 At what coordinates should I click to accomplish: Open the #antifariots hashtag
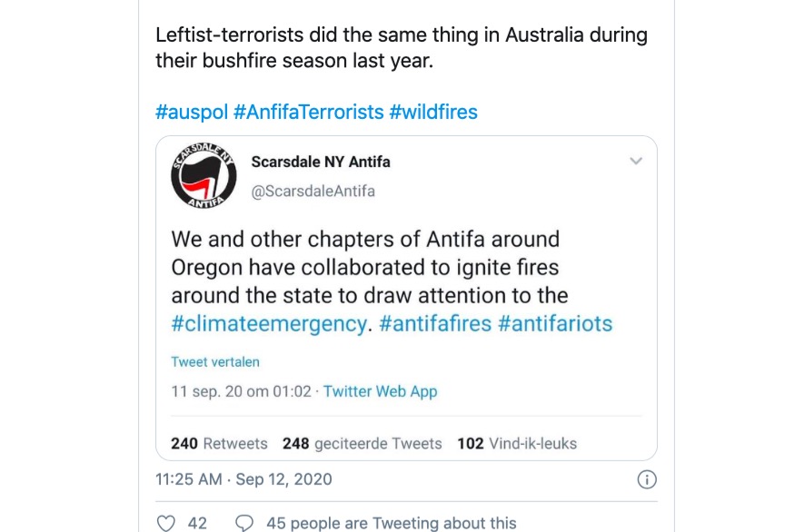557,323
